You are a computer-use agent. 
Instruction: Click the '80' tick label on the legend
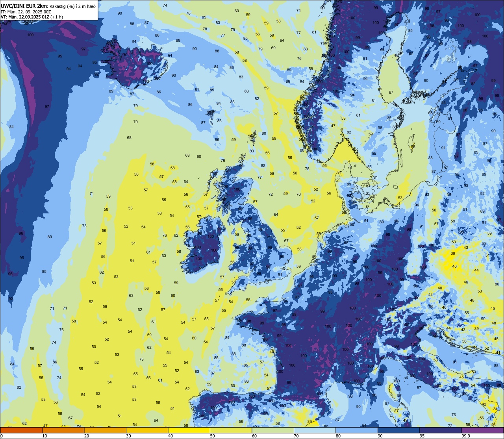click(x=338, y=436)
